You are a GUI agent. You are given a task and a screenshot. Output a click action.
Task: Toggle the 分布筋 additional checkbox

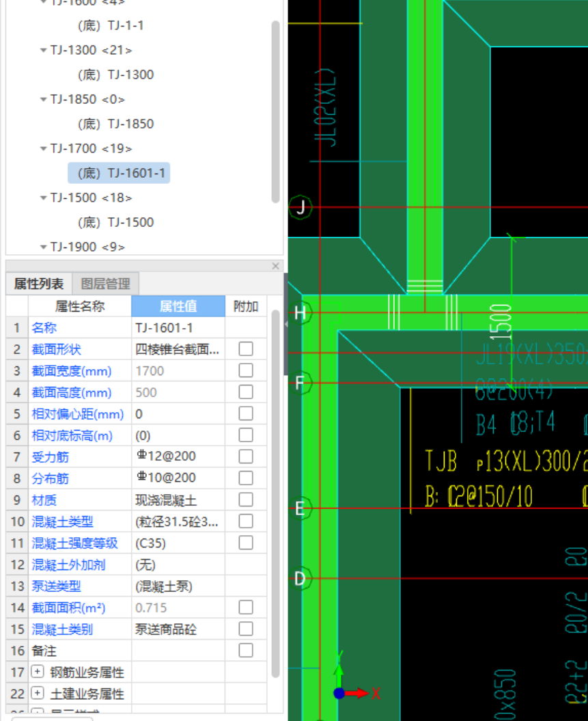[246, 478]
